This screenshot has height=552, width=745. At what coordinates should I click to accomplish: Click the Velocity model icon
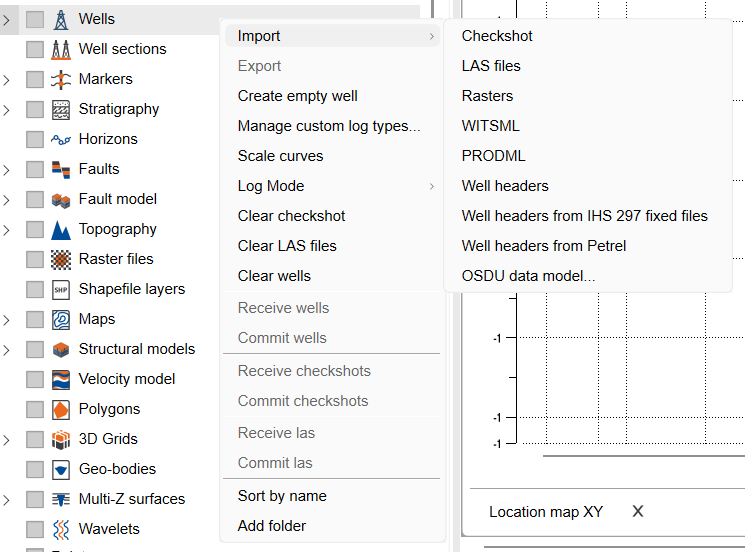(x=61, y=379)
